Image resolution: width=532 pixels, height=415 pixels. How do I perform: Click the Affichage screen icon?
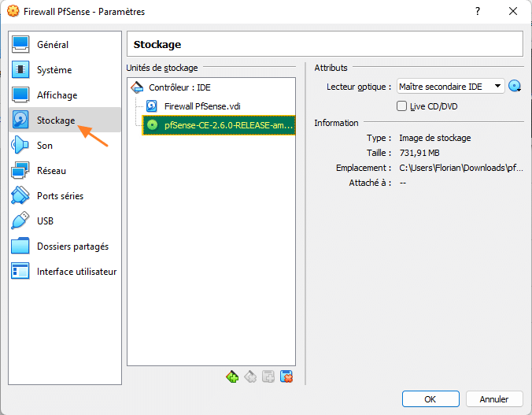point(20,95)
